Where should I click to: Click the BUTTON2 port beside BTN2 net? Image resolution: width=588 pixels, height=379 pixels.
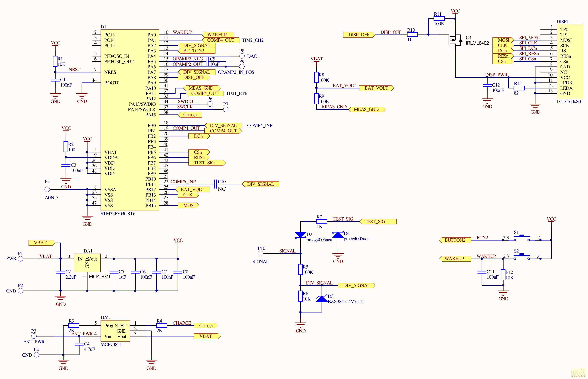tap(455, 240)
